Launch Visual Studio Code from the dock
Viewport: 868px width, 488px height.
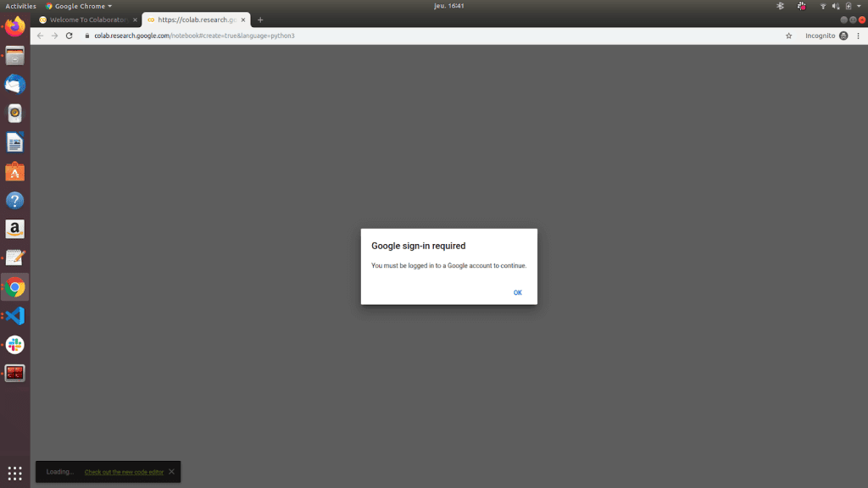point(15,316)
